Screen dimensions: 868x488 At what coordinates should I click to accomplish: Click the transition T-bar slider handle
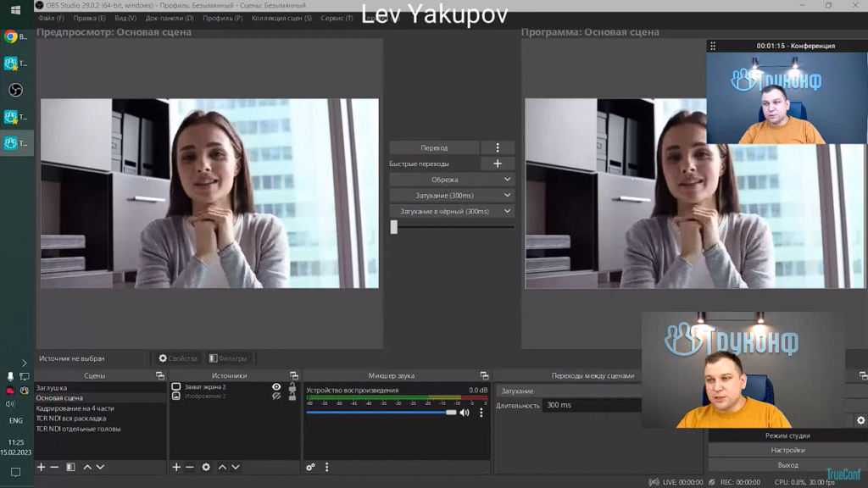coord(393,227)
